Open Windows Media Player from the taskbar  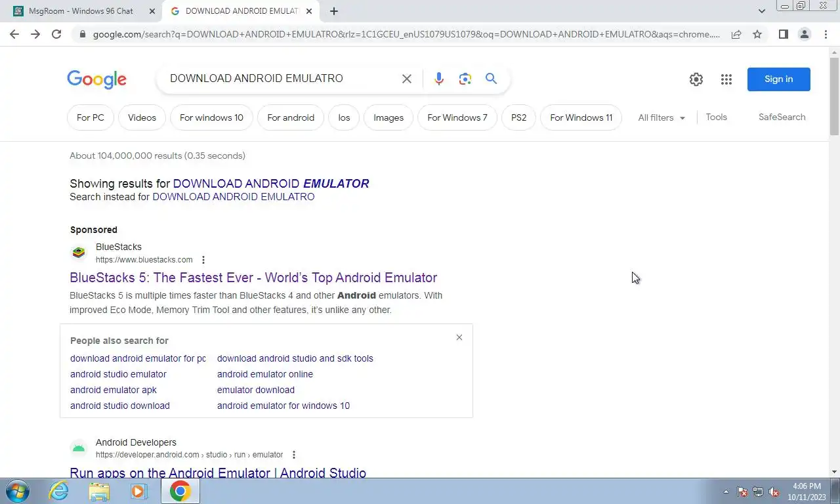(x=138, y=491)
